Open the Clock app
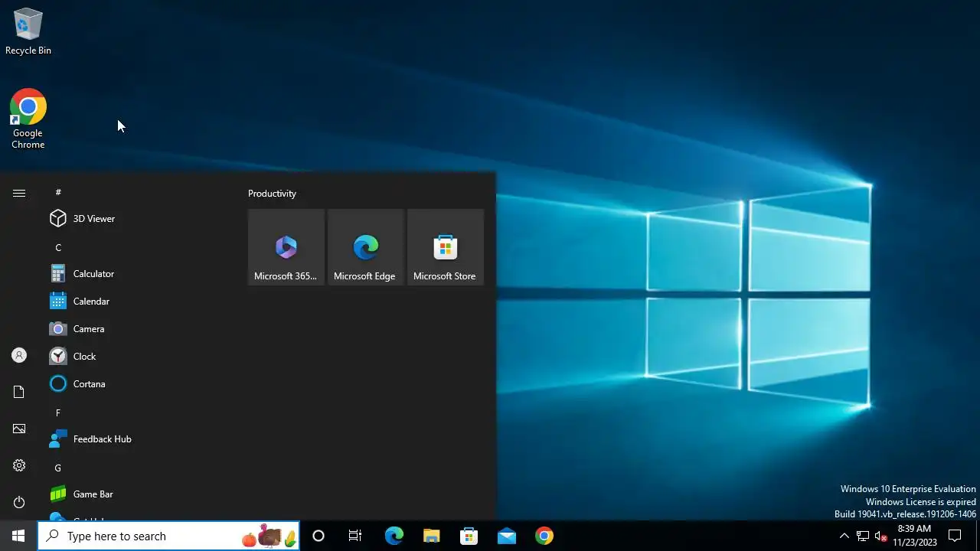The width and height of the screenshot is (980, 551). coord(138,357)
